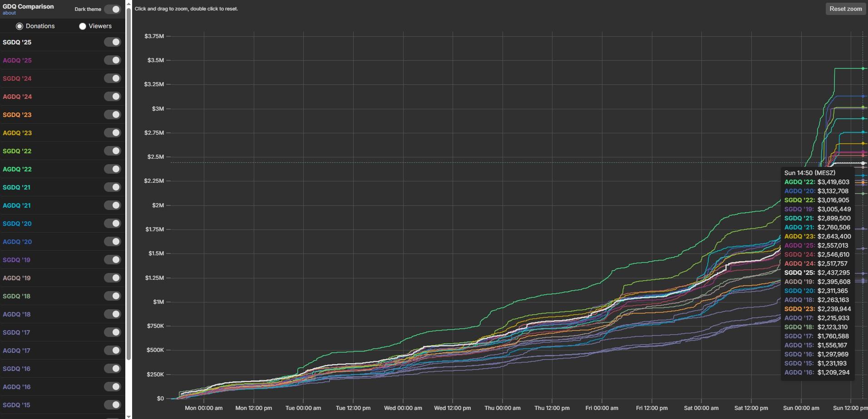This screenshot has height=419, width=868.
Task: Click the Mon 00:00 am axis label
Action: (x=204, y=408)
